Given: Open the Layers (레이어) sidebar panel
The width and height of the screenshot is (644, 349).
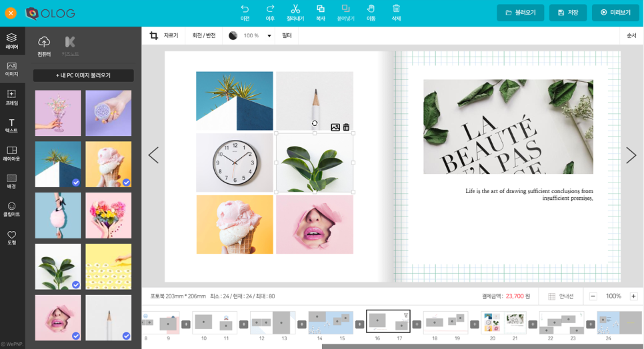Looking at the screenshot, I should pyautogui.click(x=12, y=41).
